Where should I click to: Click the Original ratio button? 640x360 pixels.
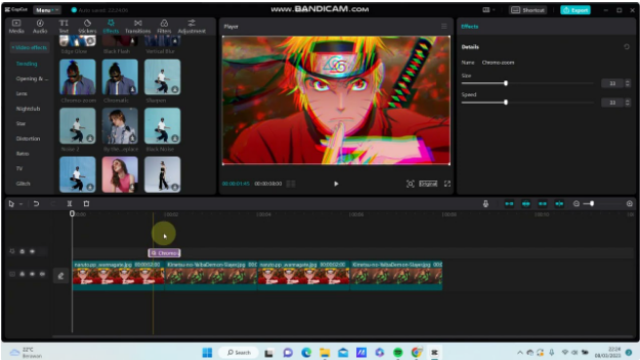(428, 184)
